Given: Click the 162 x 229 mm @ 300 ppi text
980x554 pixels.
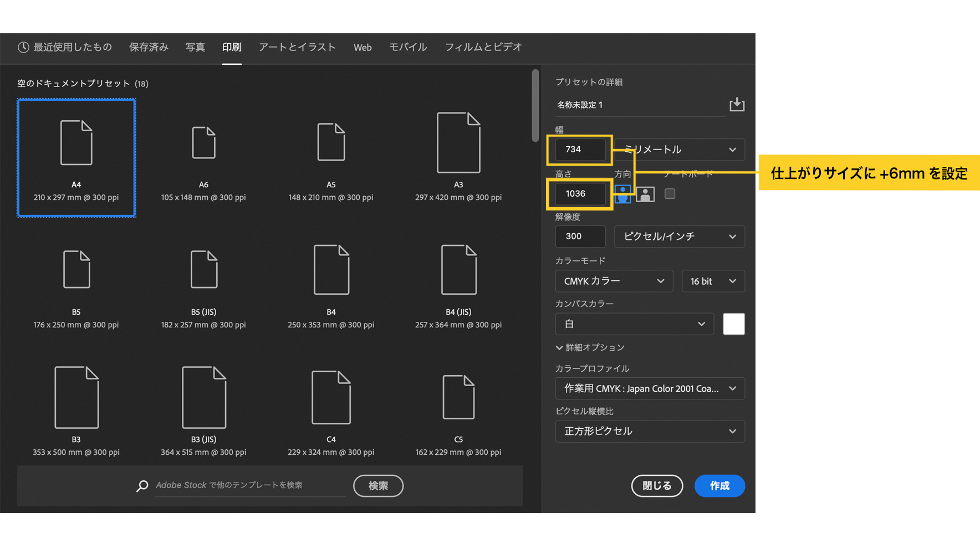Looking at the screenshot, I should (x=458, y=453).
